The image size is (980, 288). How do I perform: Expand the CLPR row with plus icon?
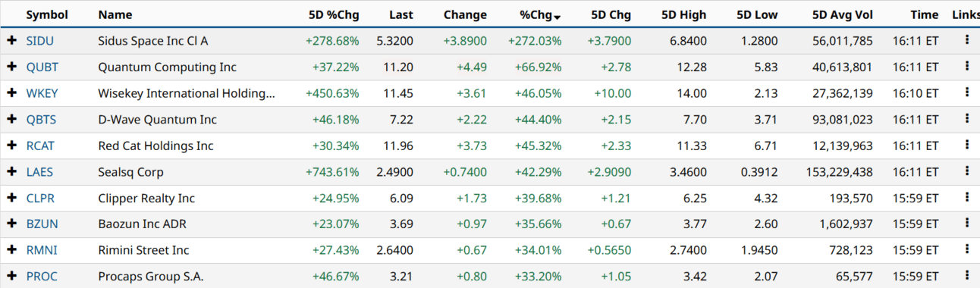(11, 198)
